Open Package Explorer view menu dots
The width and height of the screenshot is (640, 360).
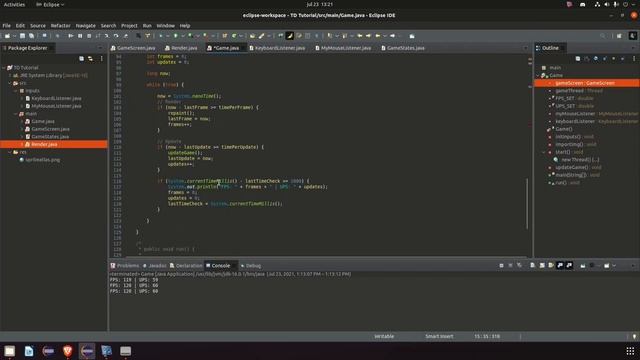102,59
